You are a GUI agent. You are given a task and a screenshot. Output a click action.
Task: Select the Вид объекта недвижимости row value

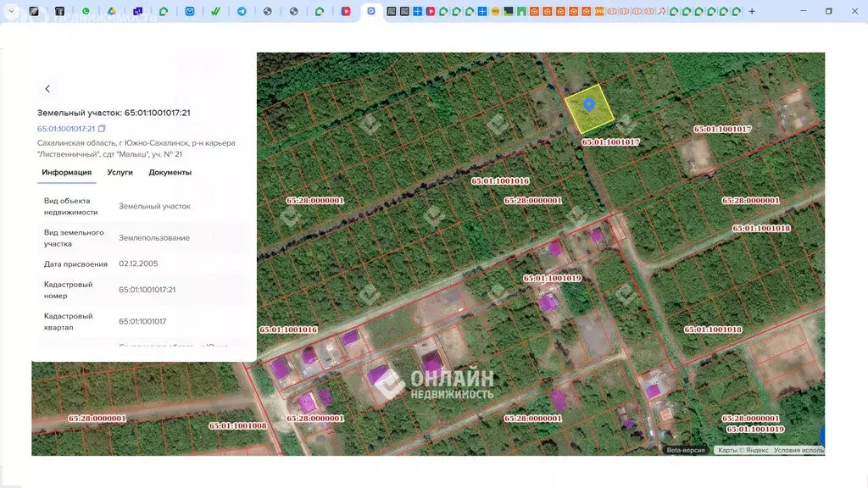point(154,207)
